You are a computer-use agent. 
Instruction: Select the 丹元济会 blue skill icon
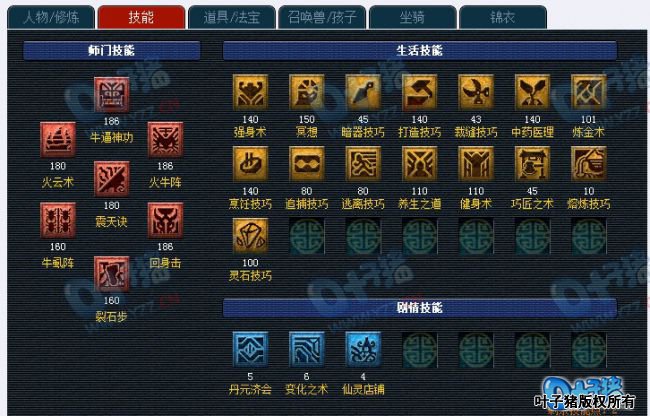click(x=250, y=349)
